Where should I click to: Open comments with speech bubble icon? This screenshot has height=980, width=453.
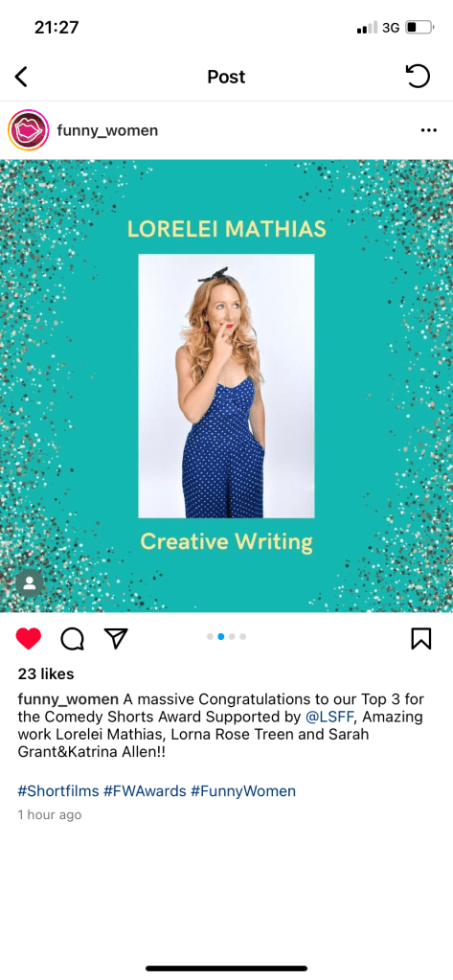73,638
